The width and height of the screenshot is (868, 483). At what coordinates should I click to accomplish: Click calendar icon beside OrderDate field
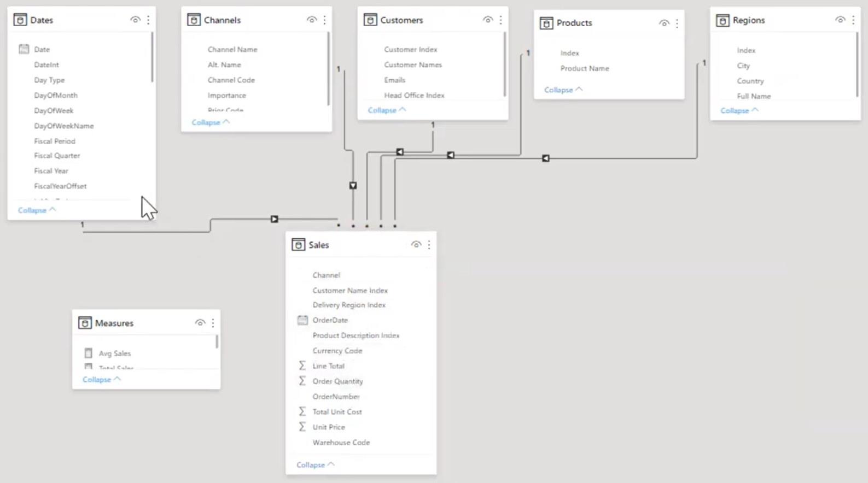pos(302,320)
